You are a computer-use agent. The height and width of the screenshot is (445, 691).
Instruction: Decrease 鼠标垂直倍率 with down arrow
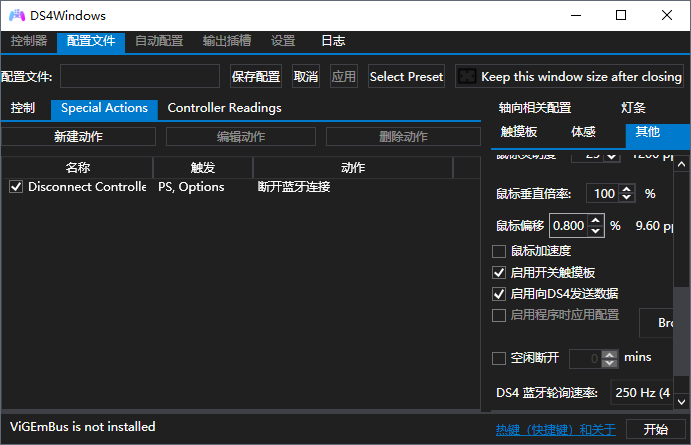627,198
